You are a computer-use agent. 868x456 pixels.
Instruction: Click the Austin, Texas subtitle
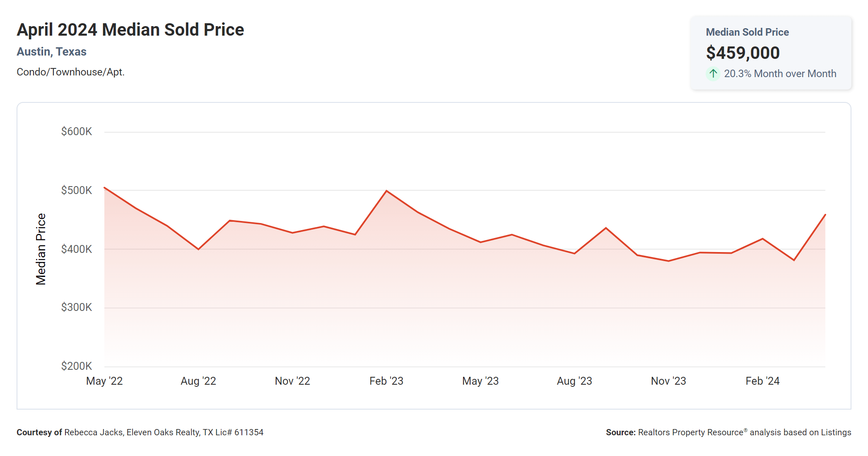51,52
